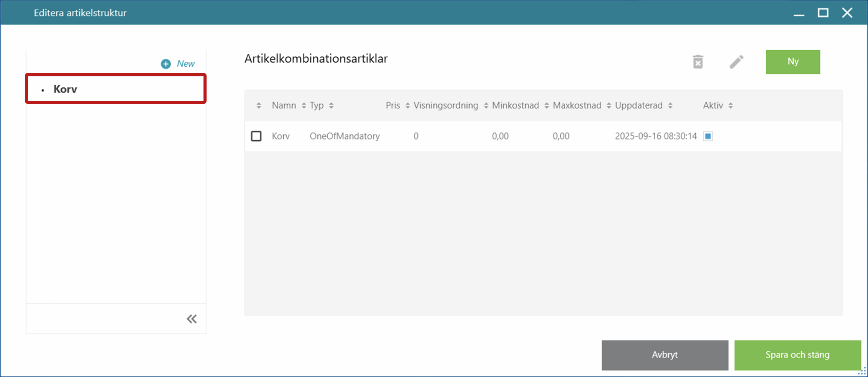Click the OneOfMandatory type cell
This screenshot has height=377, width=868.
[345, 136]
